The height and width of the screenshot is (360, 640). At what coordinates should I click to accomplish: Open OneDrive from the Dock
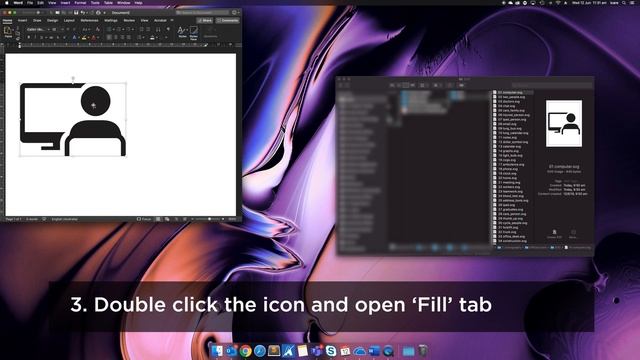coord(359,351)
